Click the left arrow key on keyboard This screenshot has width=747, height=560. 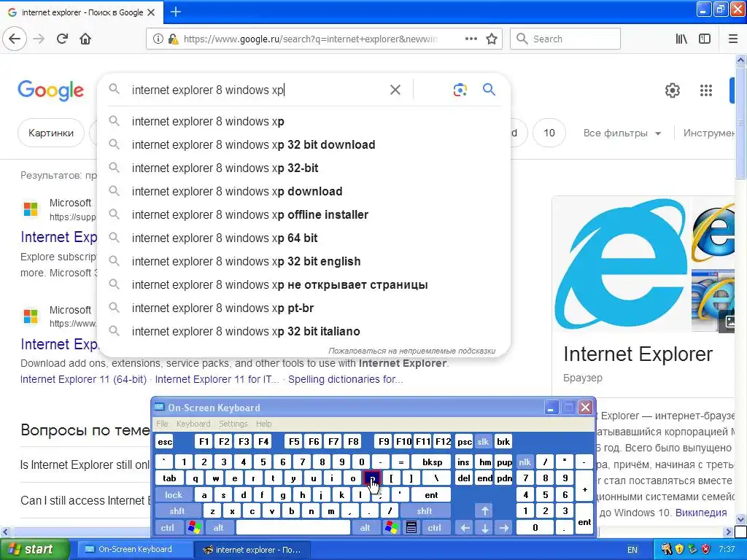click(x=465, y=528)
